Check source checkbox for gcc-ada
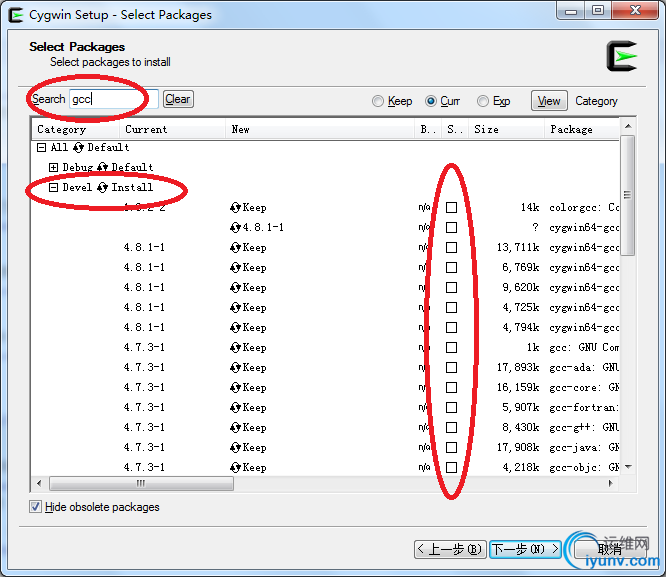666x577 pixels. click(x=452, y=368)
